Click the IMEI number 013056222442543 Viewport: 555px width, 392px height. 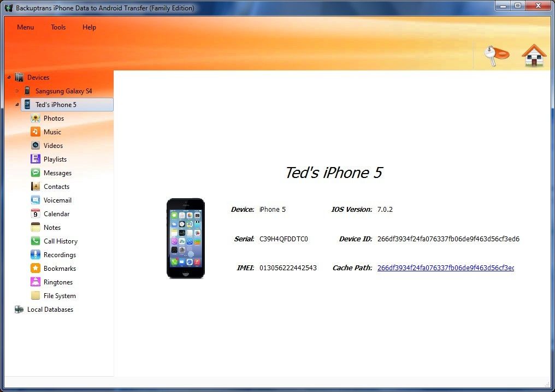[288, 268]
